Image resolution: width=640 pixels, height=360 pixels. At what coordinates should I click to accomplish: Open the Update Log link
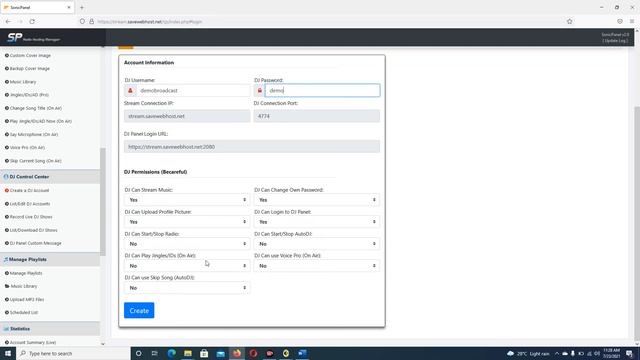pos(615,41)
